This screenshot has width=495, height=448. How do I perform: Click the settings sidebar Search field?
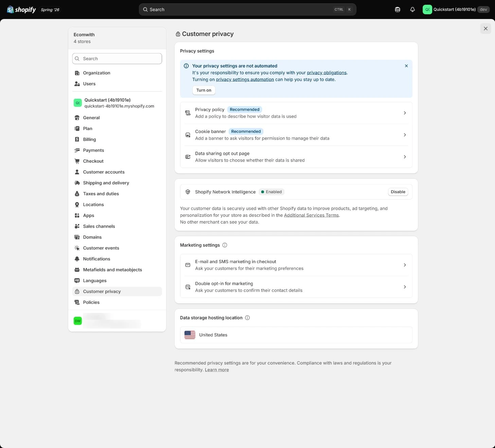[117, 59]
